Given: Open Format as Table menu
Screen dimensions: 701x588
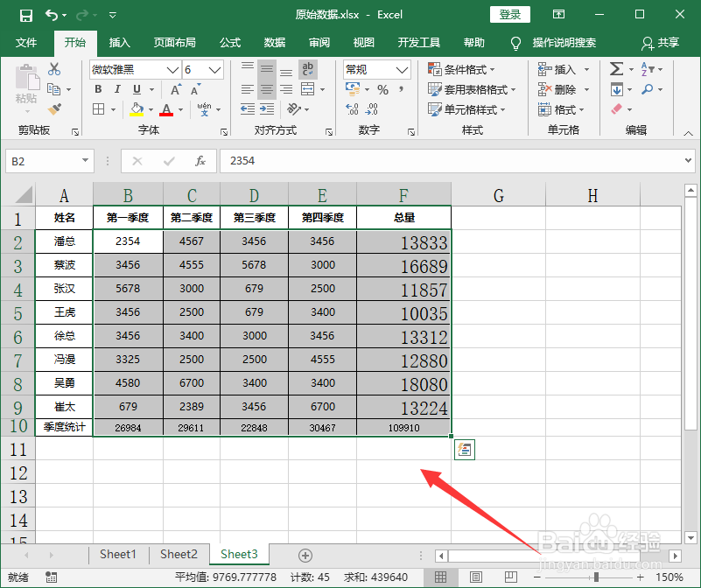Looking at the screenshot, I should click(x=472, y=89).
